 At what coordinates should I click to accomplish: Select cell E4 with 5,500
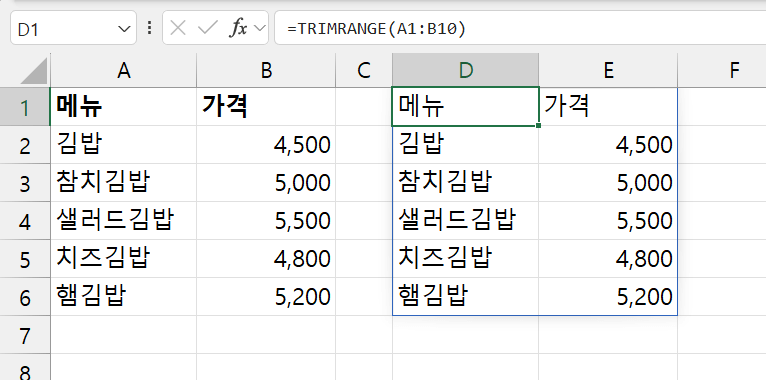tap(608, 221)
